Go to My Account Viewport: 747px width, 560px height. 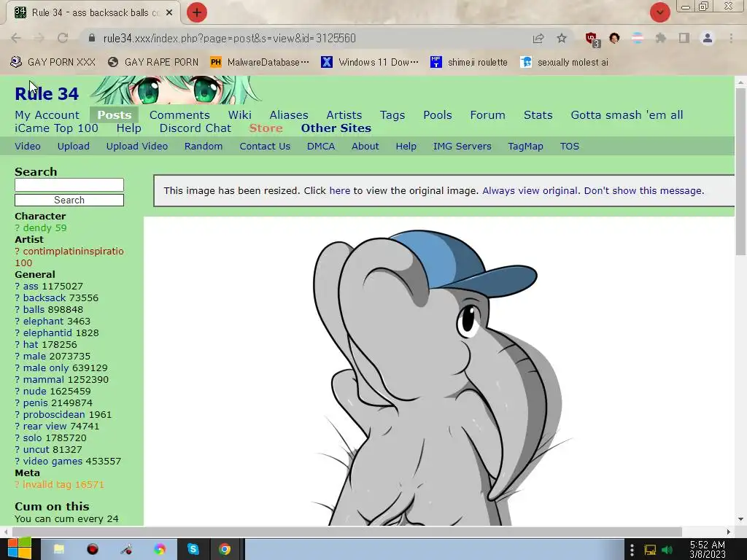tap(47, 114)
